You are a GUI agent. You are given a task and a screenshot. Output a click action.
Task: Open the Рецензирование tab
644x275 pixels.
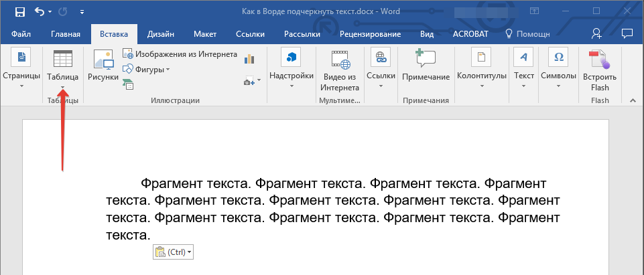[x=370, y=34]
